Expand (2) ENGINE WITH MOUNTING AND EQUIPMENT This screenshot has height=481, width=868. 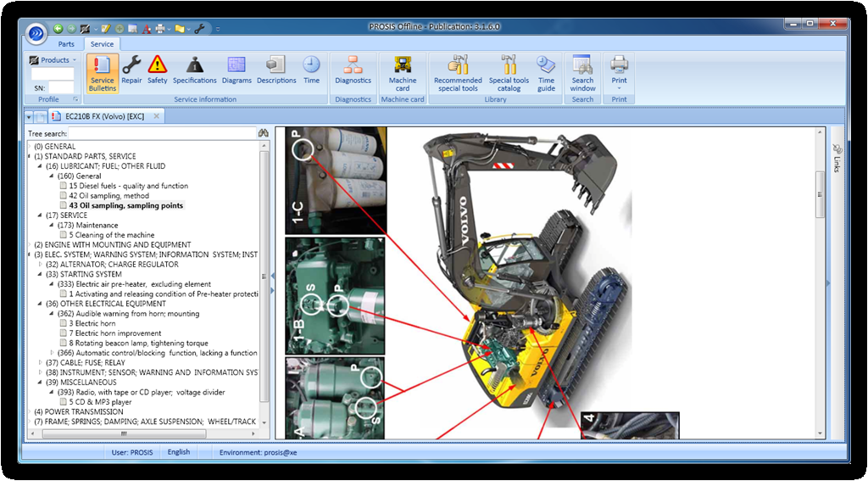click(x=30, y=245)
